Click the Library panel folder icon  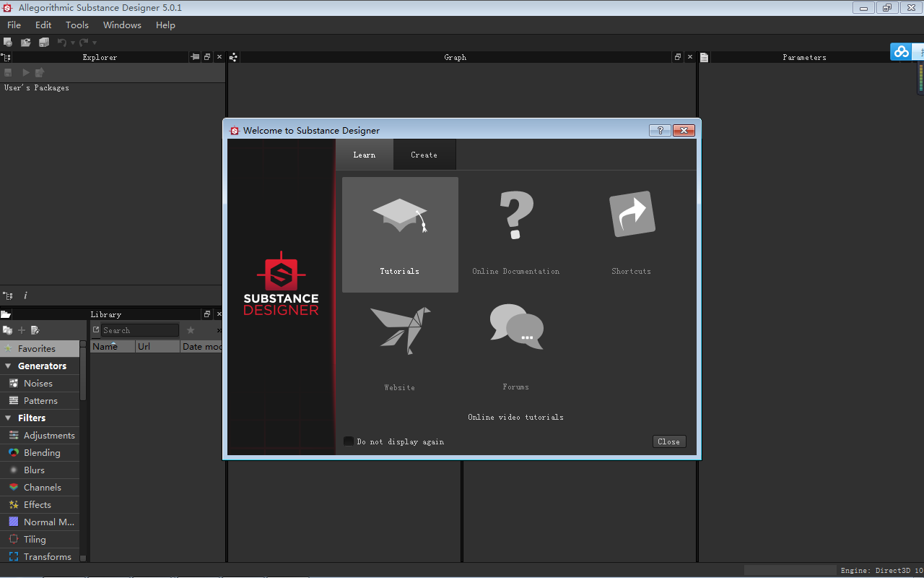click(6, 314)
